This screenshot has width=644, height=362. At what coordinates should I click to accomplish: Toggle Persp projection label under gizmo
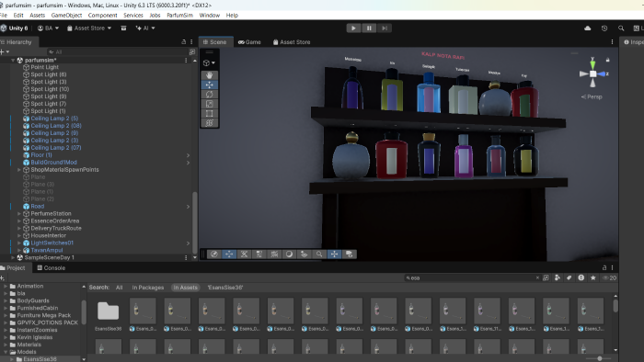point(592,96)
